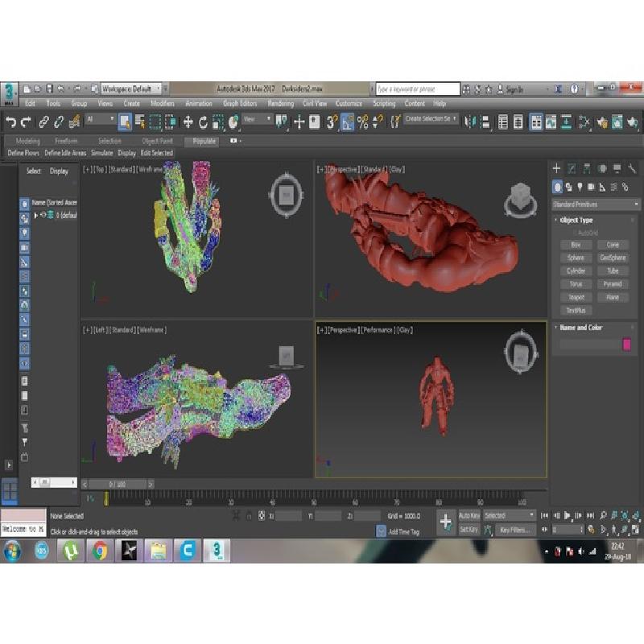
Task: Open the reference coordinate system View dropdown
Action: pyautogui.click(x=258, y=119)
